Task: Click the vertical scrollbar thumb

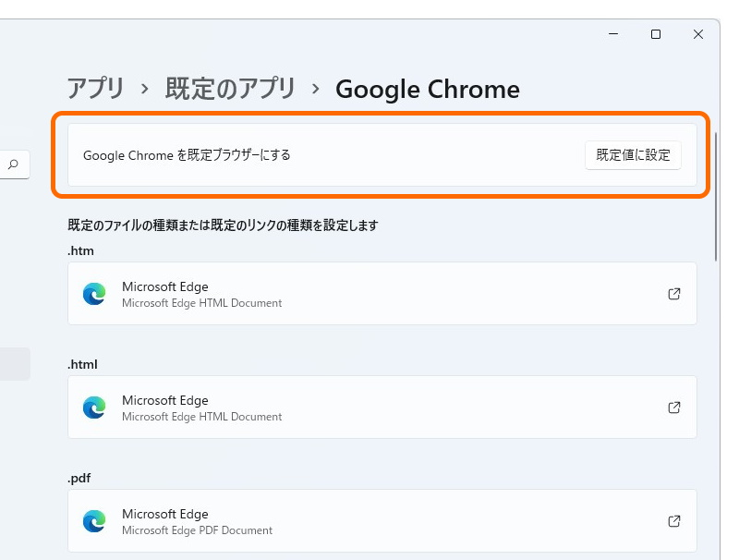Action: (716, 197)
